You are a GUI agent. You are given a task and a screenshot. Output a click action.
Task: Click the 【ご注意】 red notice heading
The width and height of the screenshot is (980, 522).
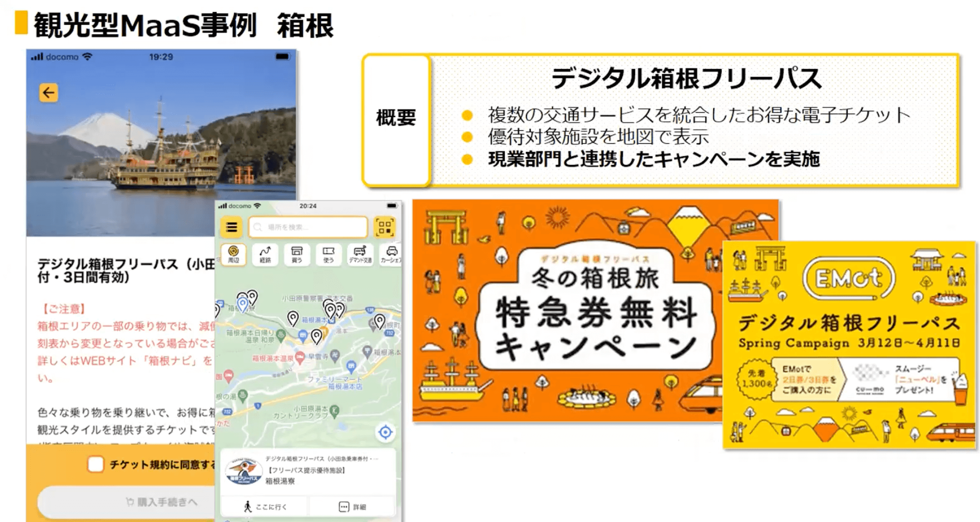click(x=63, y=309)
